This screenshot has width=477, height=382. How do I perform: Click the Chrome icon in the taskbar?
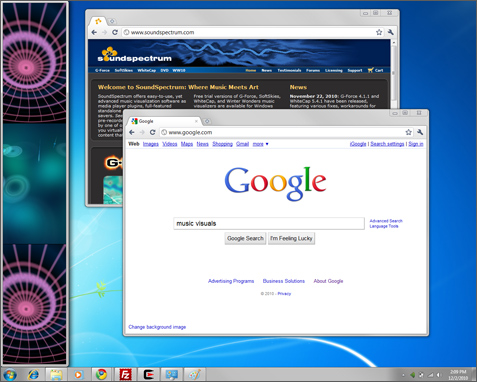101,375
